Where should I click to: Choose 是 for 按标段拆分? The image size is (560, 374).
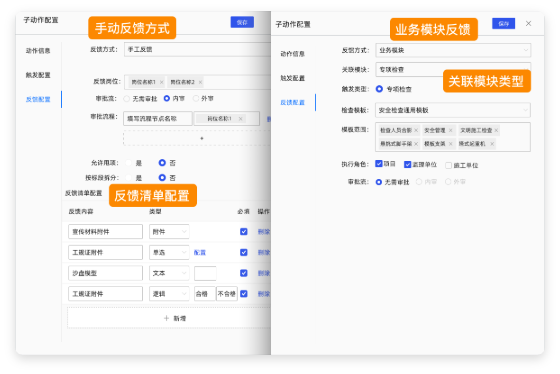[129, 178]
